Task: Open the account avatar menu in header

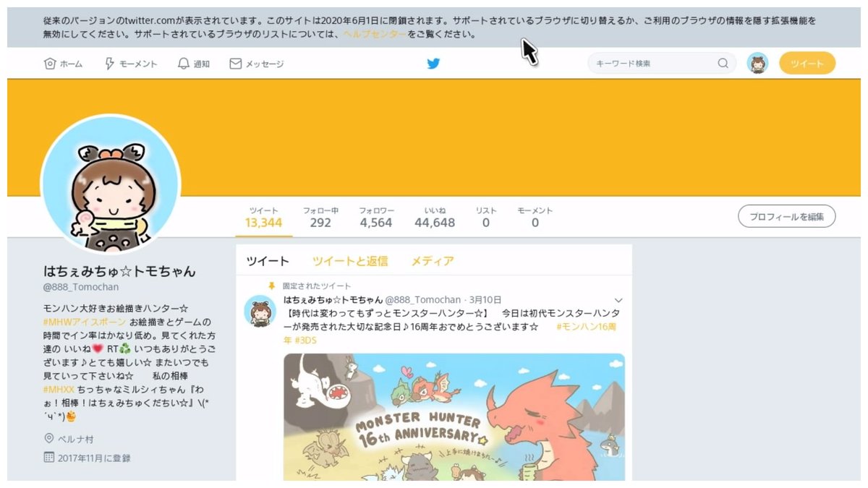Action: [757, 64]
